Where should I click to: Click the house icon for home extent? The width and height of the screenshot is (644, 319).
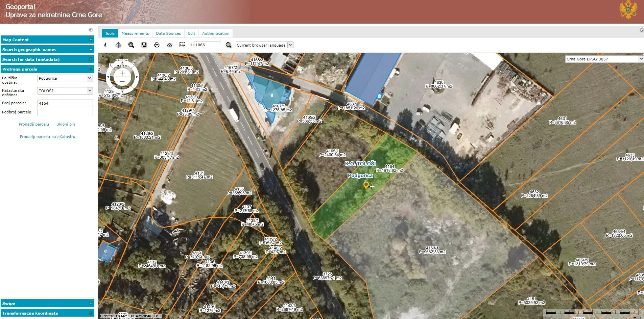170,45
